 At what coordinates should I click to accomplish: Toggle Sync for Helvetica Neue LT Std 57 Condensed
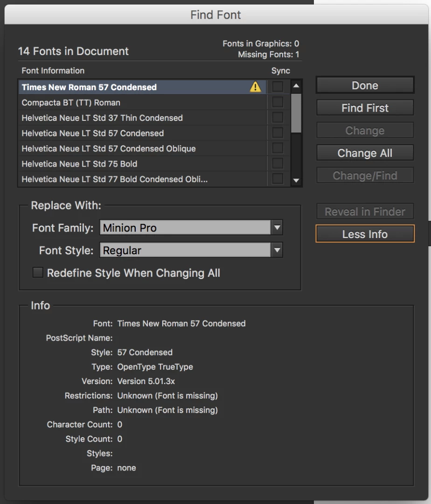click(278, 133)
